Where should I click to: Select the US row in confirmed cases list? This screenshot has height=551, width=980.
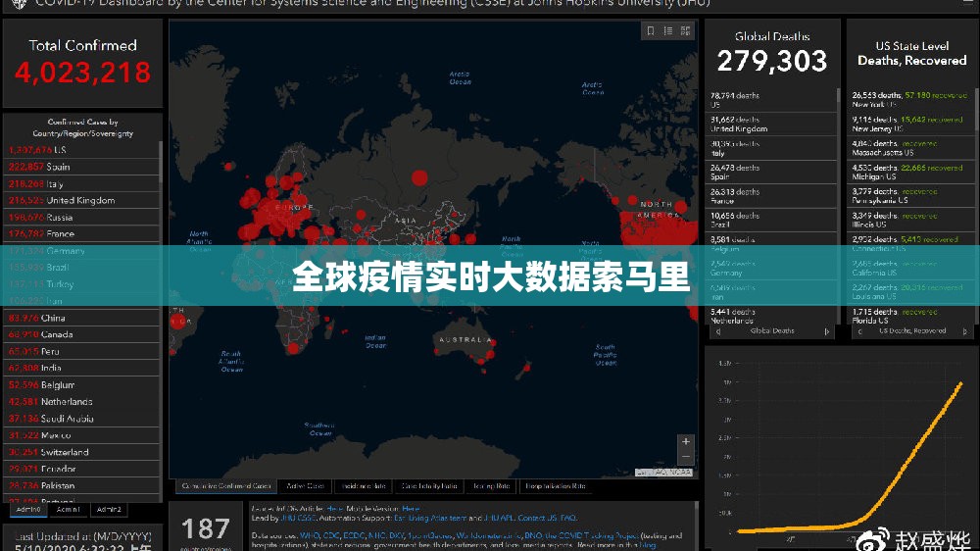coord(81,150)
